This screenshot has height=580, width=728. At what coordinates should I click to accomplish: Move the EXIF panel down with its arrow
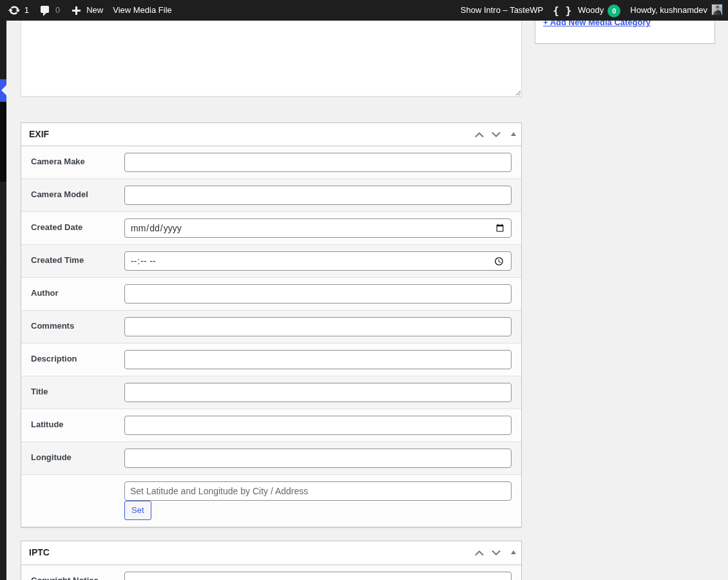point(495,135)
